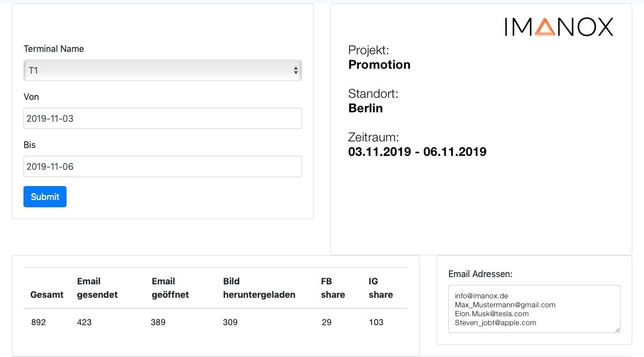The width and height of the screenshot is (644, 357).
Task: Click the IG share column header
Action: pyautogui.click(x=381, y=288)
